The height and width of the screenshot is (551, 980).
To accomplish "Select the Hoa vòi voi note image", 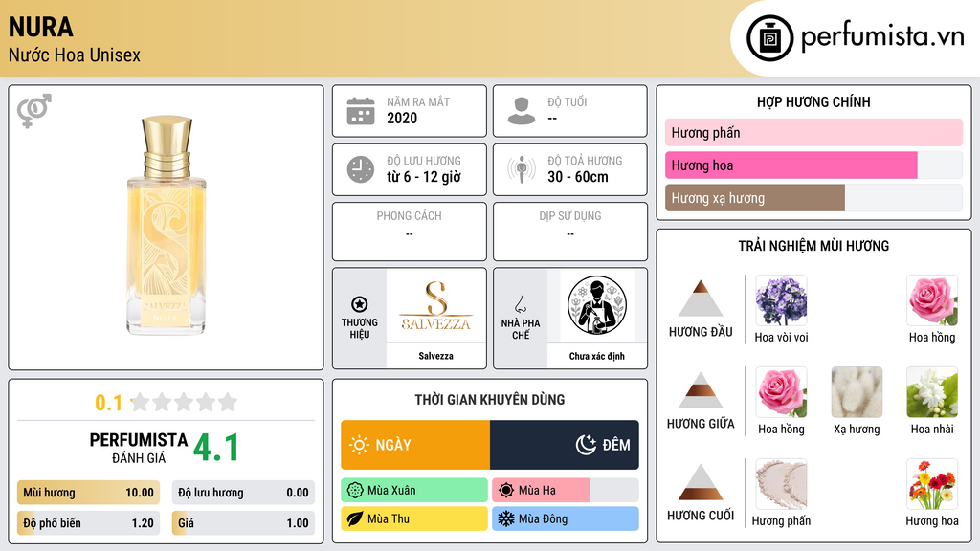I will [x=781, y=300].
